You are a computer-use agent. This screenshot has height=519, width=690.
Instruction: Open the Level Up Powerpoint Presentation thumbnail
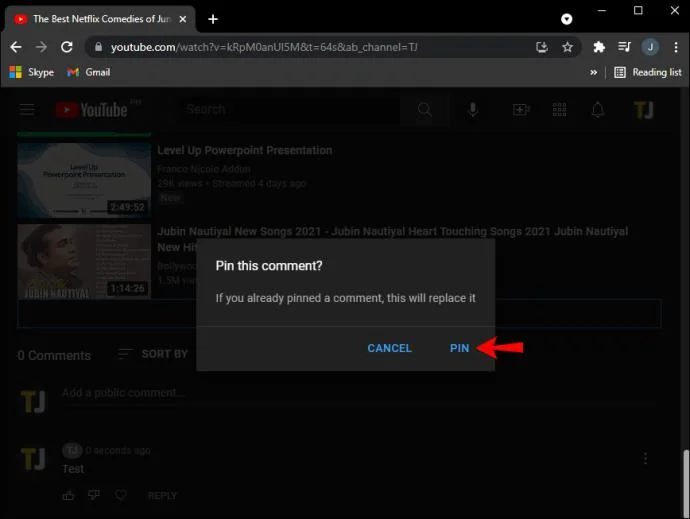84,180
